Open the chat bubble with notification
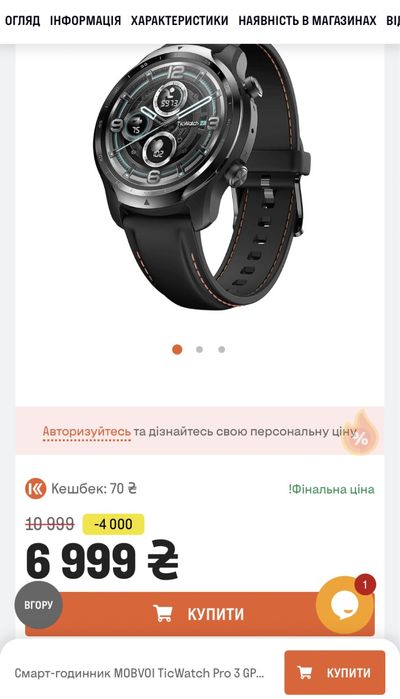 pyautogui.click(x=344, y=605)
